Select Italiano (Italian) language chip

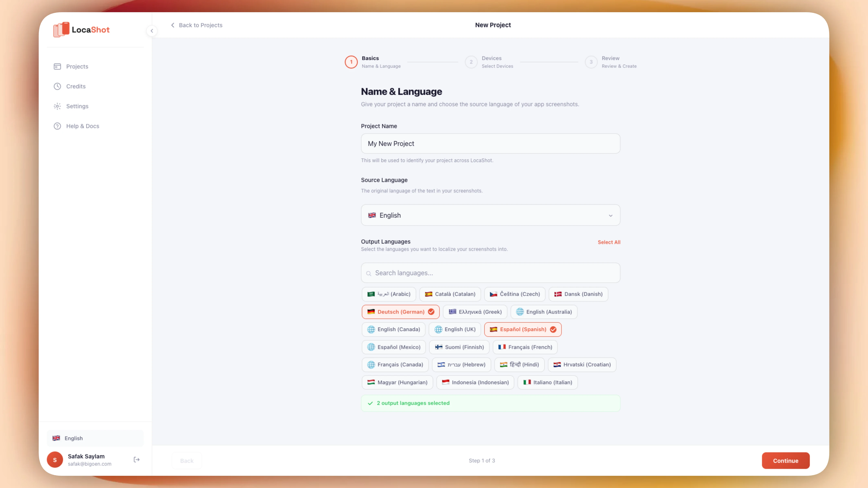pyautogui.click(x=547, y=382)
